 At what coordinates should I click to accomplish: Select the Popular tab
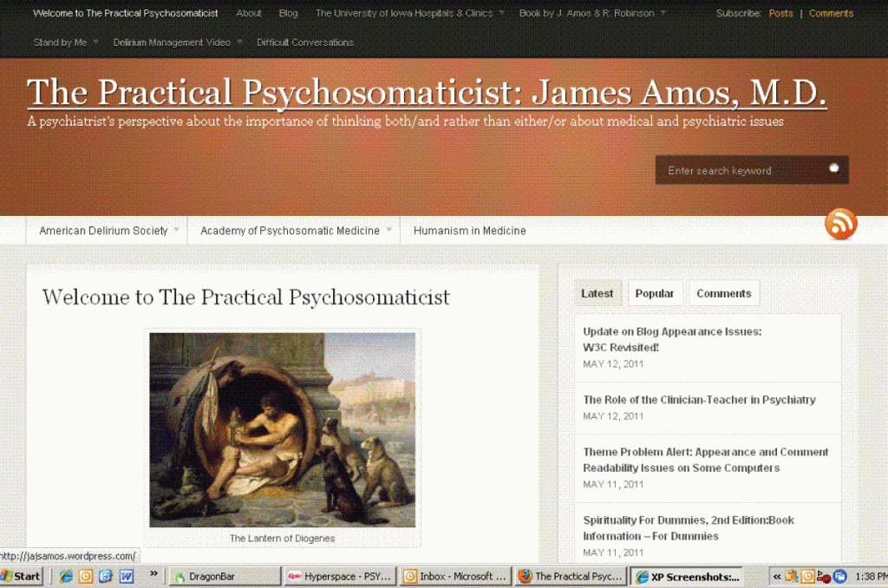pyautogui.click(x=655, y=293)
